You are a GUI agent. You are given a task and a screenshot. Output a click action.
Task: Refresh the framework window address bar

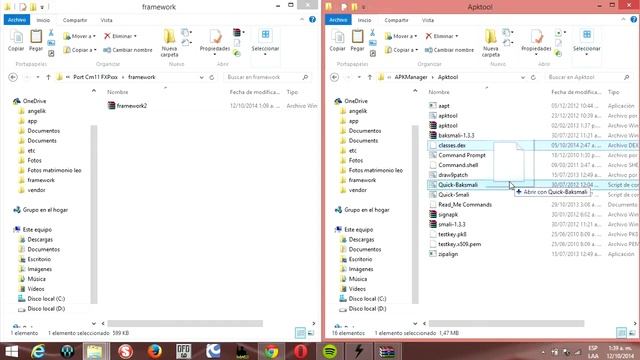point(212,77)
